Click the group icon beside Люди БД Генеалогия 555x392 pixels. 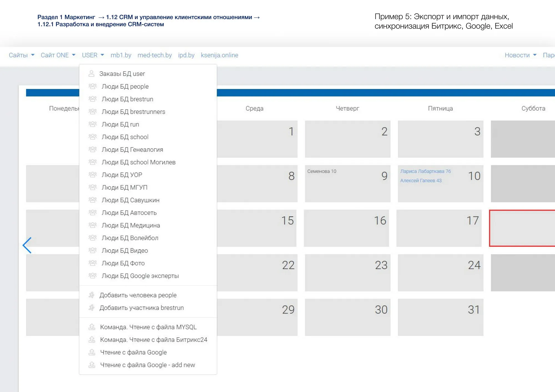92,149
